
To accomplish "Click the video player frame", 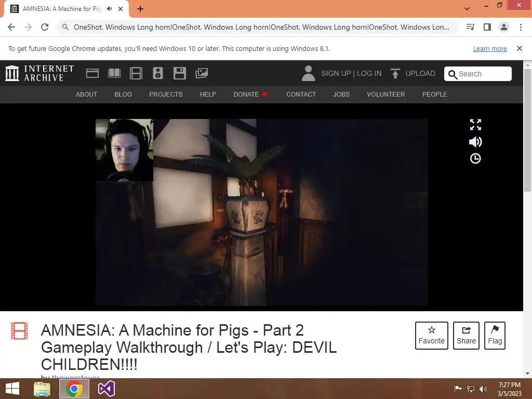I will pyautogui.click(x=262, y=212).
